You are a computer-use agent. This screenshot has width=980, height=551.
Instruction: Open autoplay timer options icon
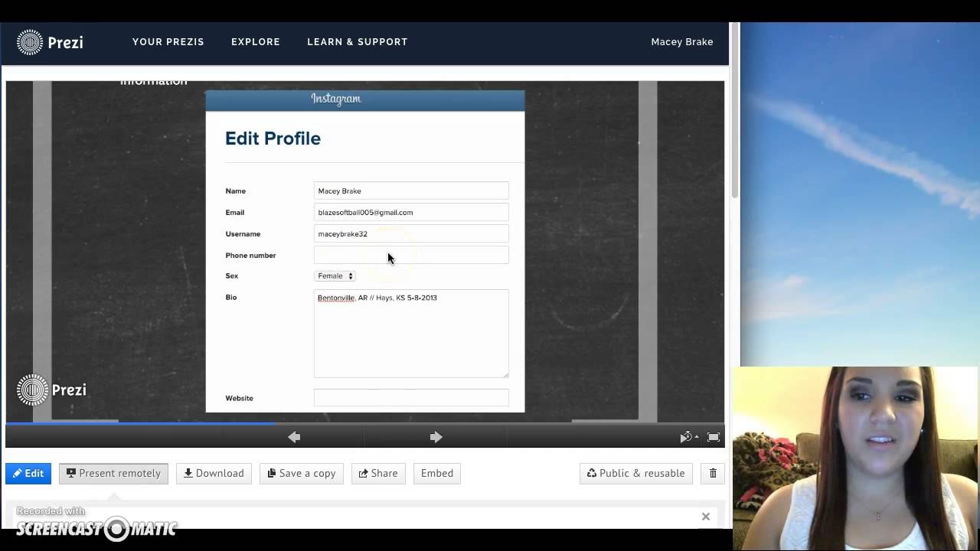[689, 437]
